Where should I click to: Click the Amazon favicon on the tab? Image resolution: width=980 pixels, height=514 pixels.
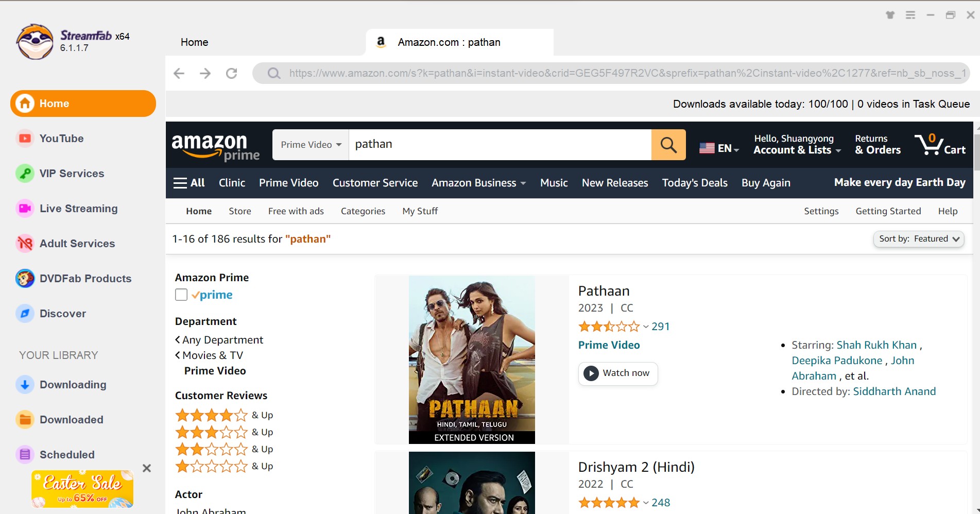[381, 42]
